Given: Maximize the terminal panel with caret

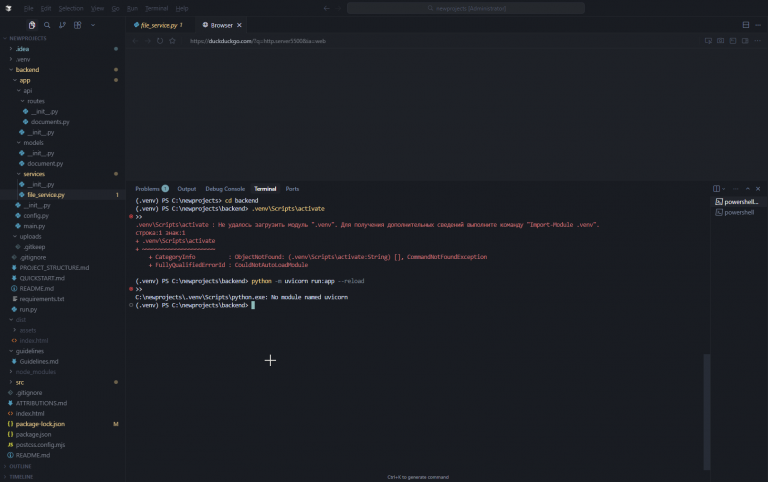Looking at the screenshot, I should 747,189.
